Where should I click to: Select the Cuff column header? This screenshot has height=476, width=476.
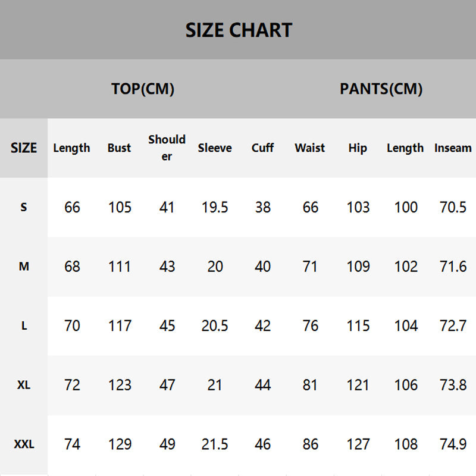262,148
